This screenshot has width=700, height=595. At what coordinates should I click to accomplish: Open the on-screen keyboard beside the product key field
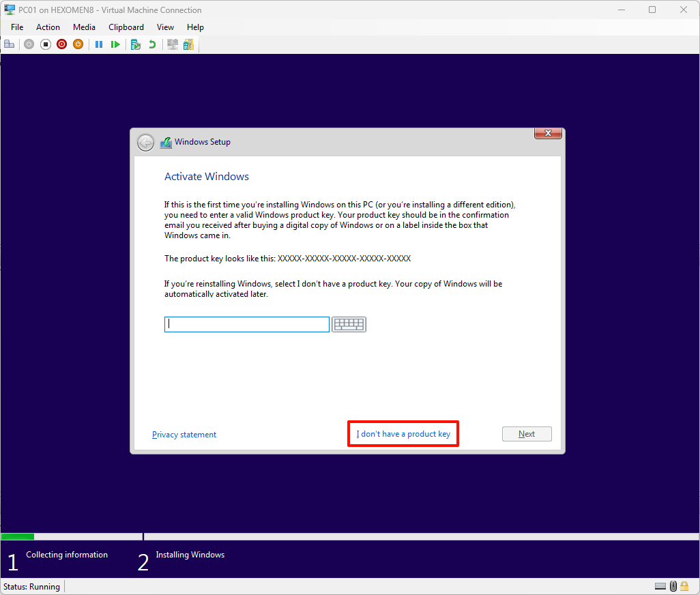coord(349,324)
